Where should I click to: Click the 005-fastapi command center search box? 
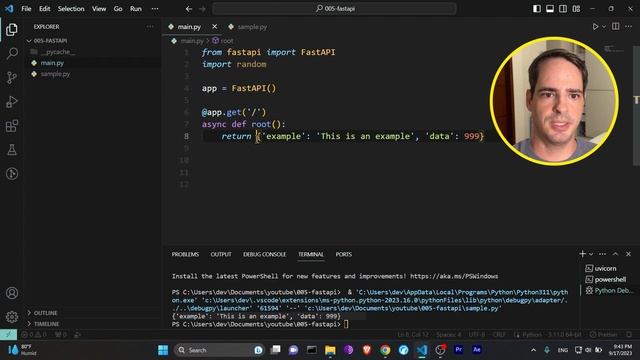pyautogui.click(x=334, y=9)
